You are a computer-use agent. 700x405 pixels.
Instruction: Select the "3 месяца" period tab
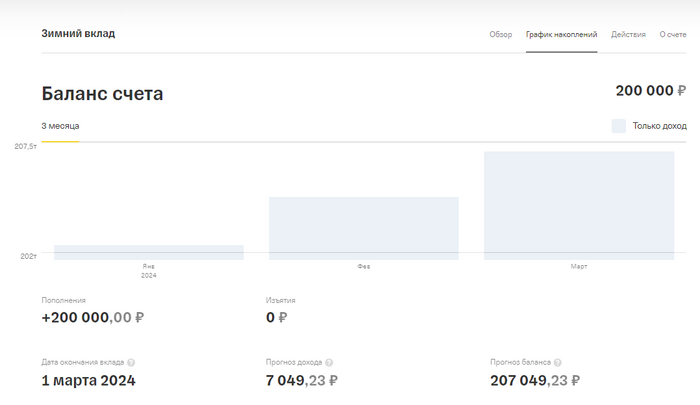click(60, 126)
